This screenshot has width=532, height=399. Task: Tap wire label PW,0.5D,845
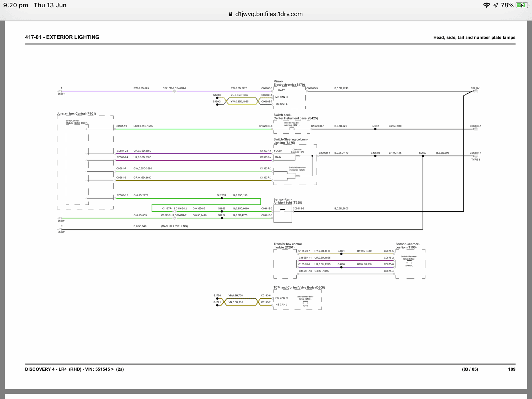click(141, 88)
